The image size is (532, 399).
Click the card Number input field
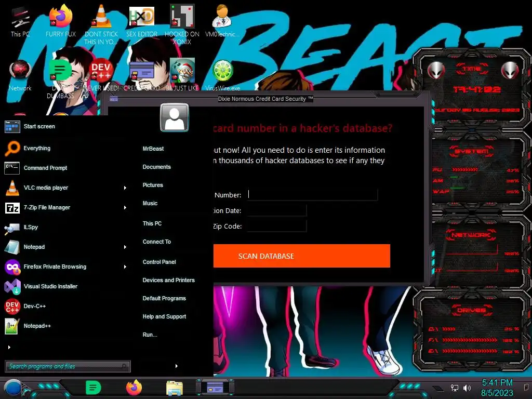click(x=312, y=194)
